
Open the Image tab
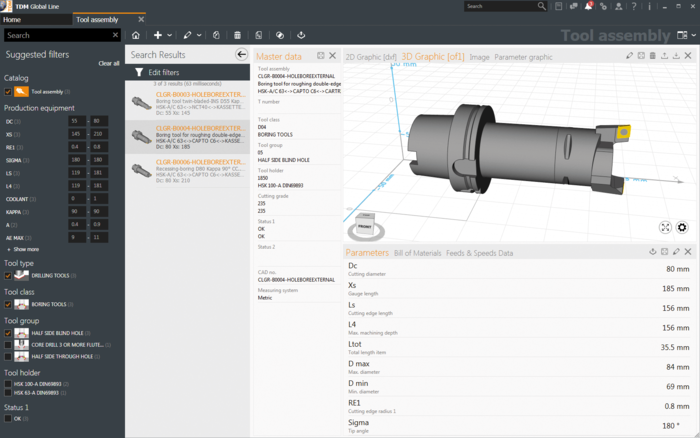coord(479,57)
